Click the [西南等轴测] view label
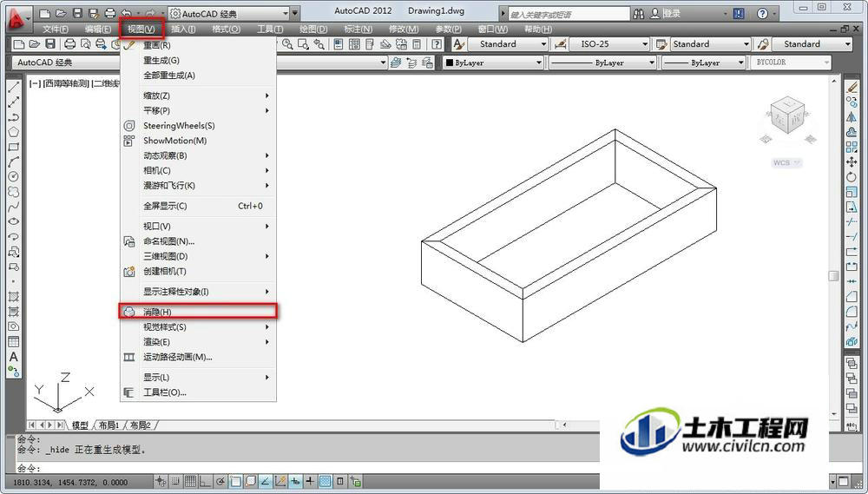The image size is (868, 494). (x=67, y=83)
